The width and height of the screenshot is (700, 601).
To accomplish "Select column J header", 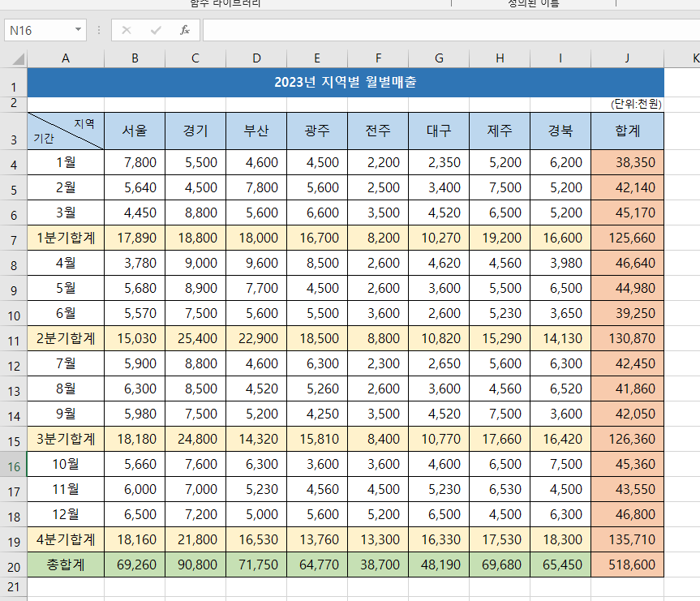I will [627, 58].
